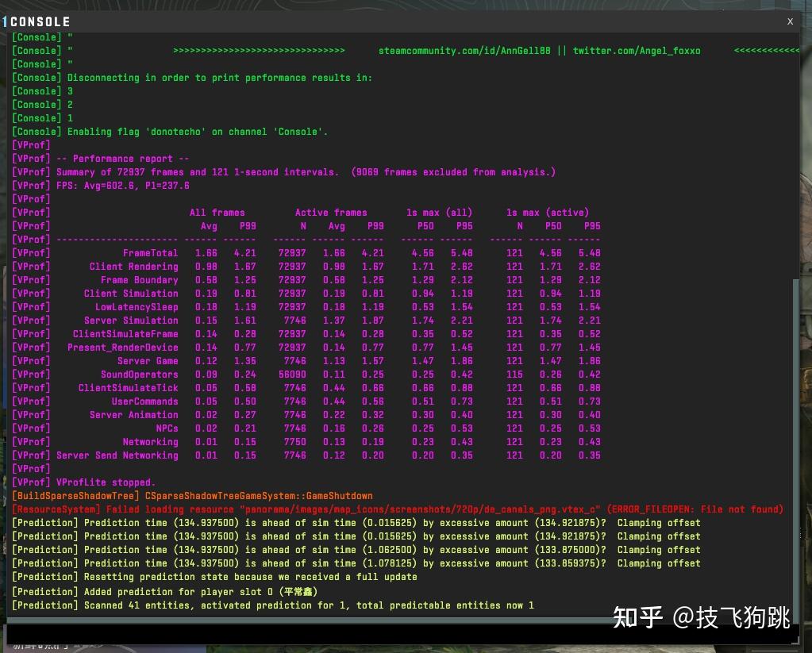
Task: Click the CONSOLE title text
Action: (x=40, y=21)
